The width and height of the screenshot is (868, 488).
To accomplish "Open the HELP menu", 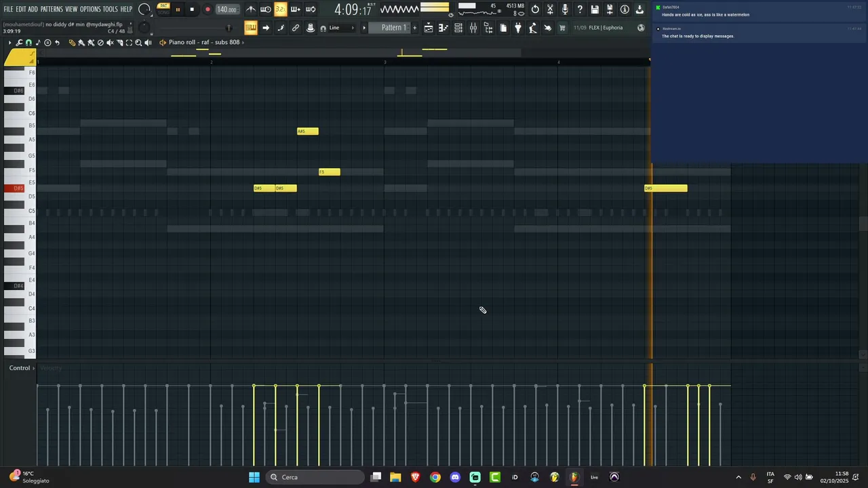I will pyautogui.click(x=126, y=9).
